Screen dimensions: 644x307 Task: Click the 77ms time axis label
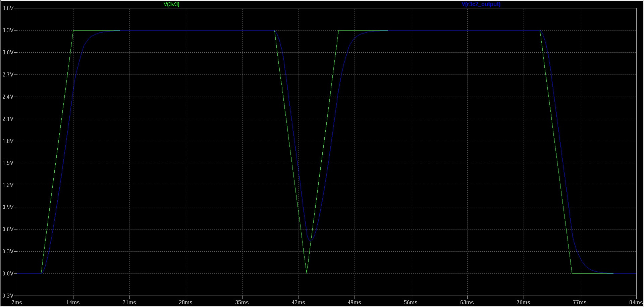(x=580, y=303)
